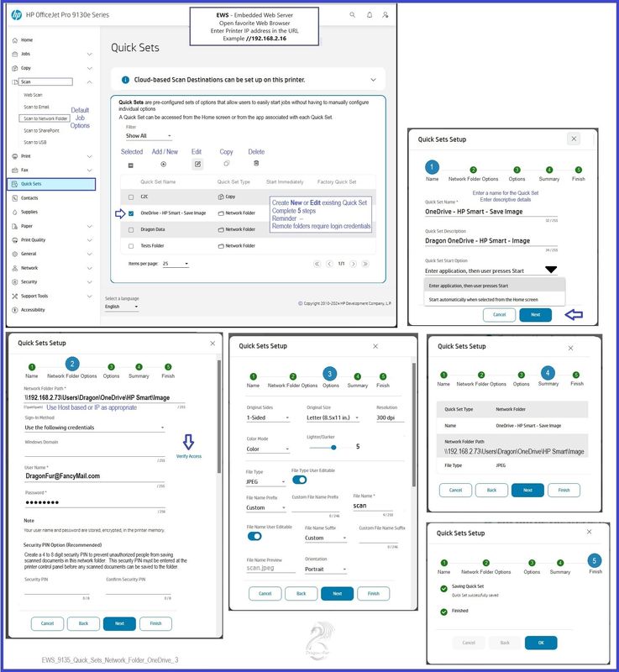
Task: Click Back in the Network Folder Options dialog
Action: coord(83,623)
